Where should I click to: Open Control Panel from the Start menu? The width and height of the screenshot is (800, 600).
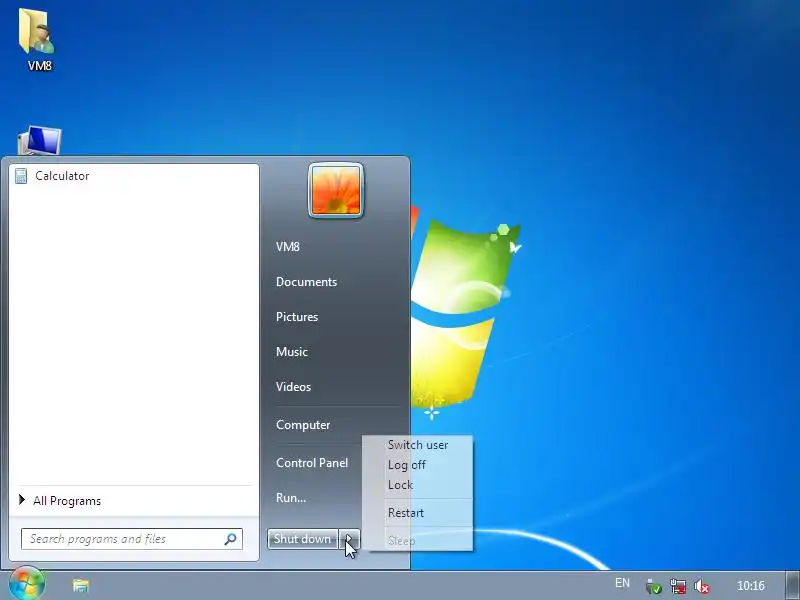pyautogui.click(x=312, y=463)
